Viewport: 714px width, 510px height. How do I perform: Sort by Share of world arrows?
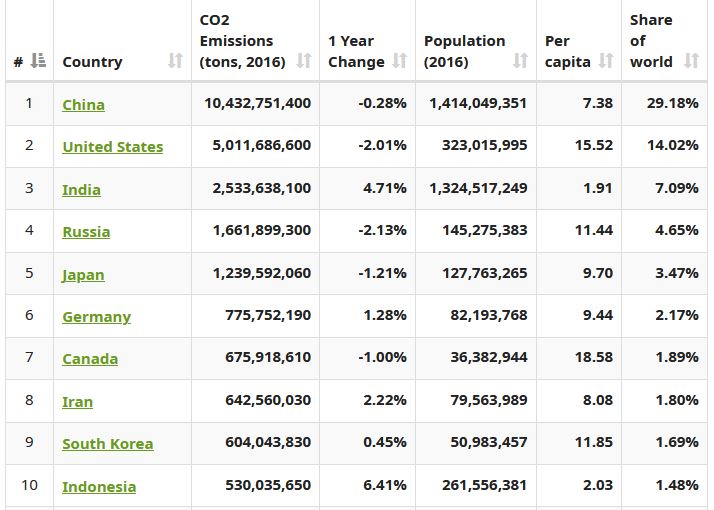tap(691, 61)
